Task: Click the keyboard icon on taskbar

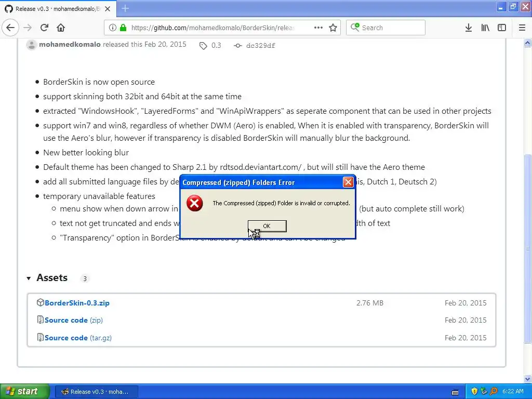Action: point(455,392)
